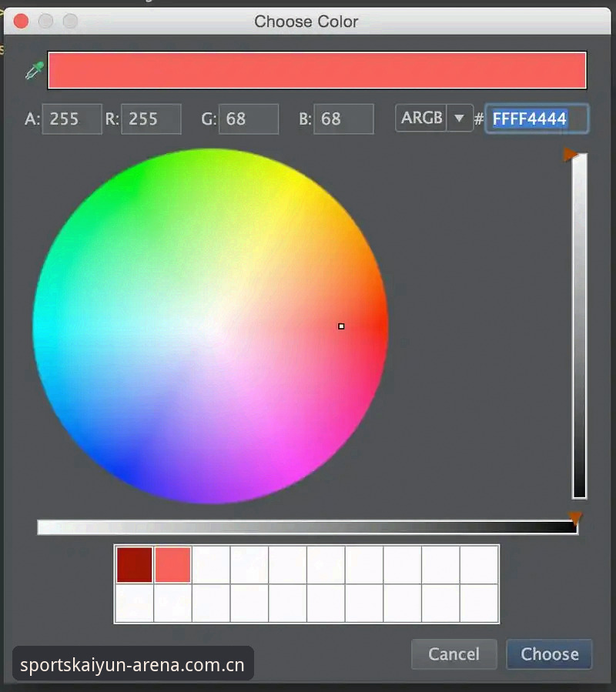Click the vertical brightness slider handle
Screen dimensions: 616x692
[x=570, y=155]
